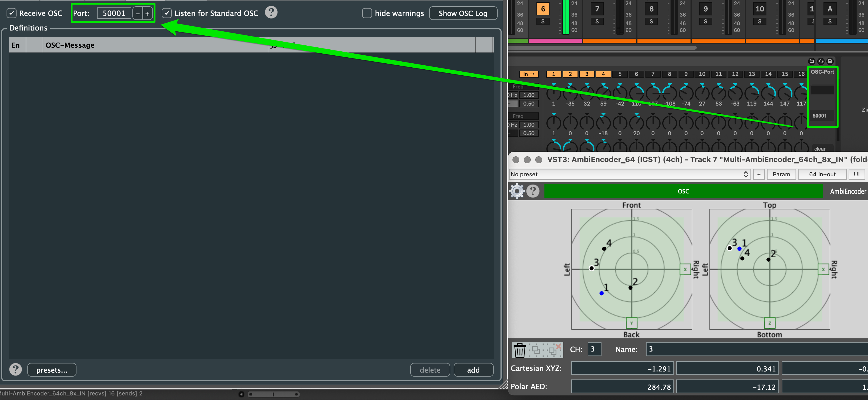Increase port with the plus stepper
Viewport: 868px width, 400px height.
pos(147,13)
